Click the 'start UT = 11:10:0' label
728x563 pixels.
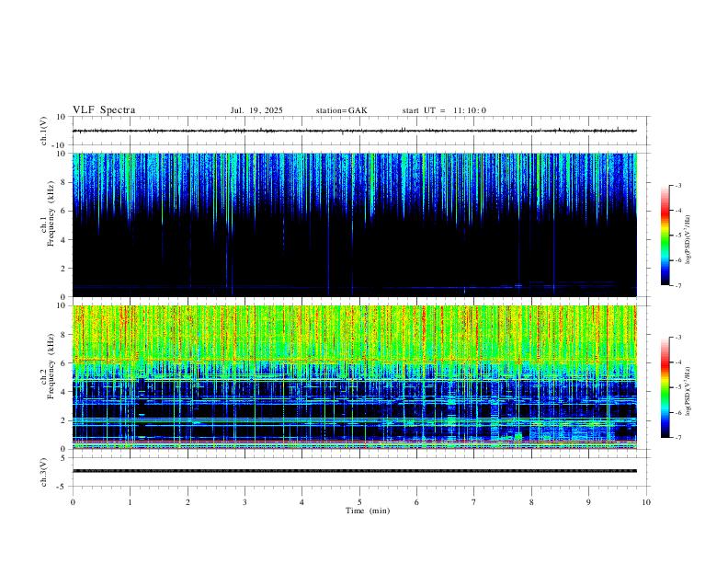coord(444,110)
